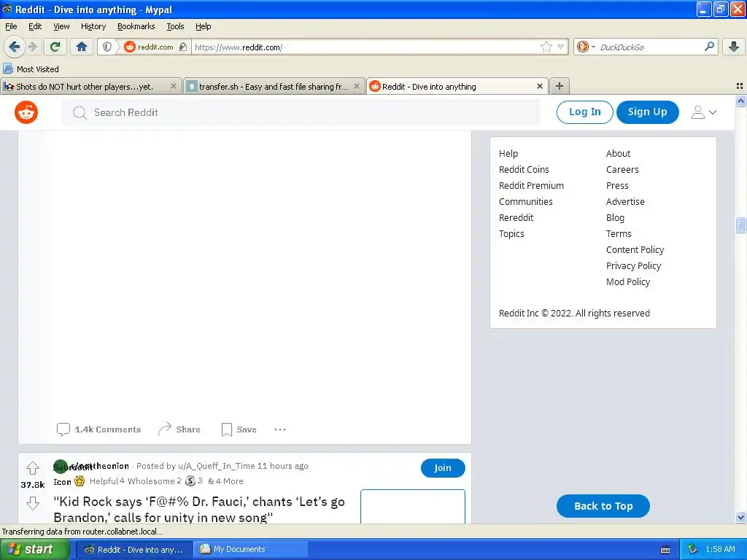Open the Tools menu
747x560 pixels.
coord(175,26)
